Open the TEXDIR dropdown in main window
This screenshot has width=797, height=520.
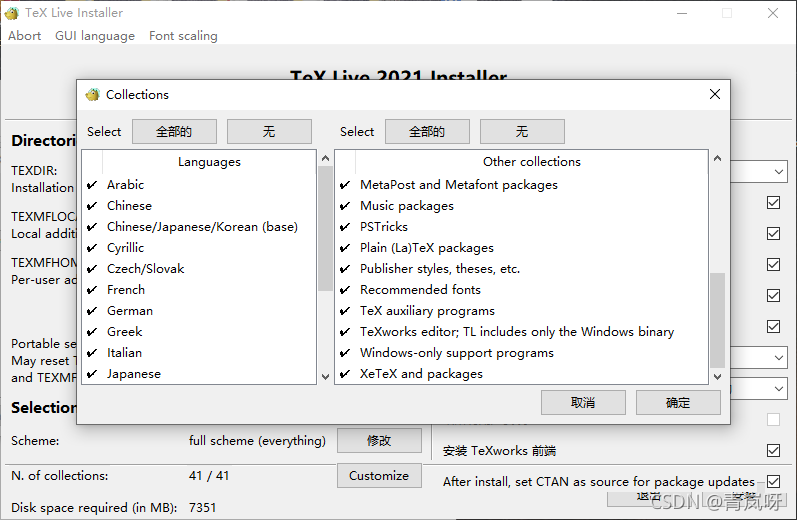778,172
